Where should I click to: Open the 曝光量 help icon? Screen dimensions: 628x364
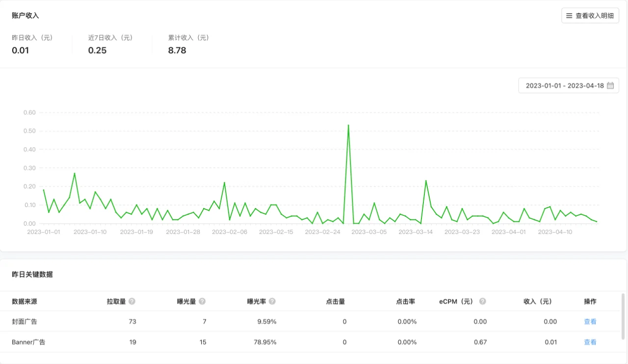201,301
